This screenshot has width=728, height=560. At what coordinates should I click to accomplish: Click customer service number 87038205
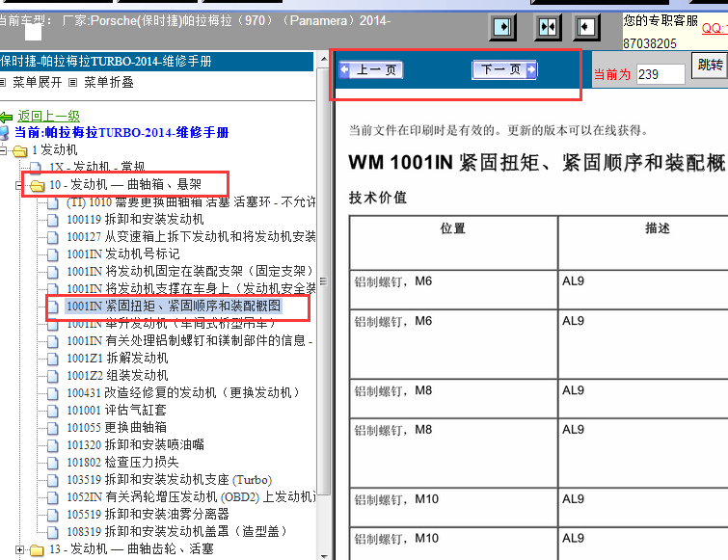(x=650, y=43)
